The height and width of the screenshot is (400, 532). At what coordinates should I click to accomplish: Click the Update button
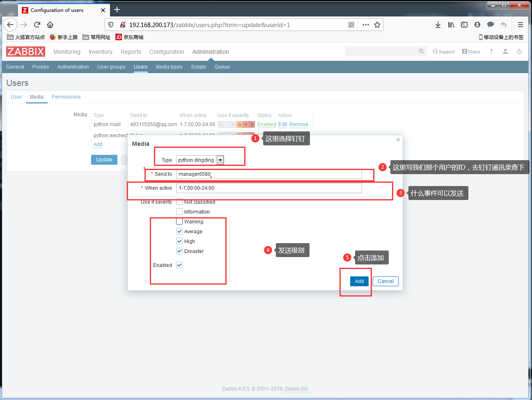coord(104,160)
